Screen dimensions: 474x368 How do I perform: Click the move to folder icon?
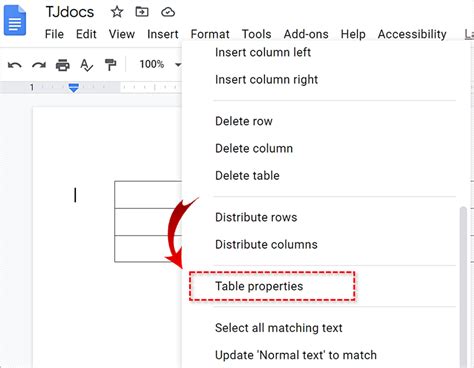(x=142, y=12)
